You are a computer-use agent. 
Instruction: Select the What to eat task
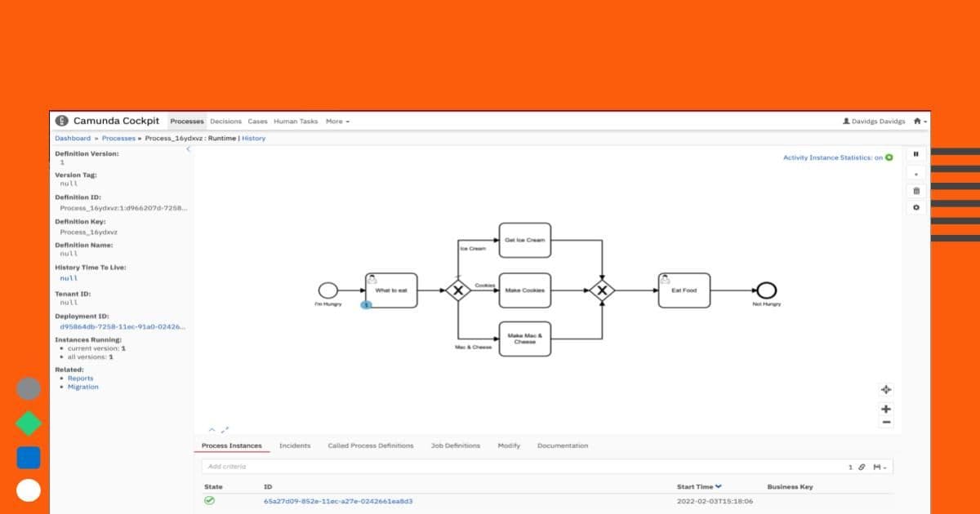(391, 290)
